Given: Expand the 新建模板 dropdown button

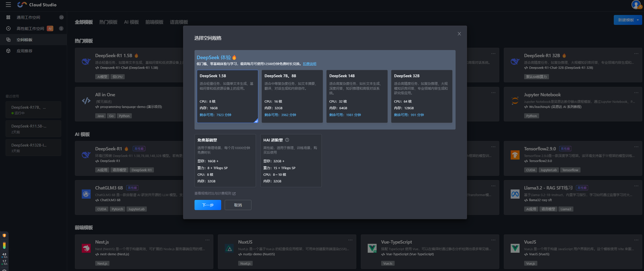Looking at the screenshot, I should 628,20.
